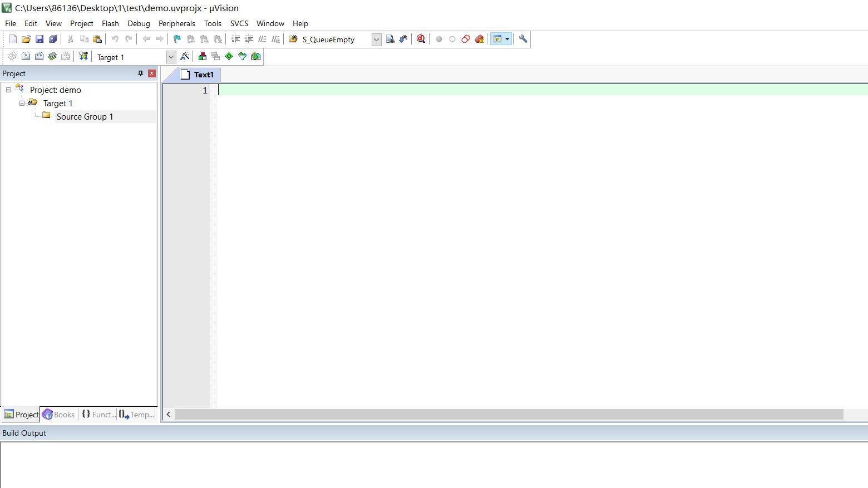Viewport: 868px width, 488px height.
Task: Build target files icon
Action: click(x=26, y=56)
